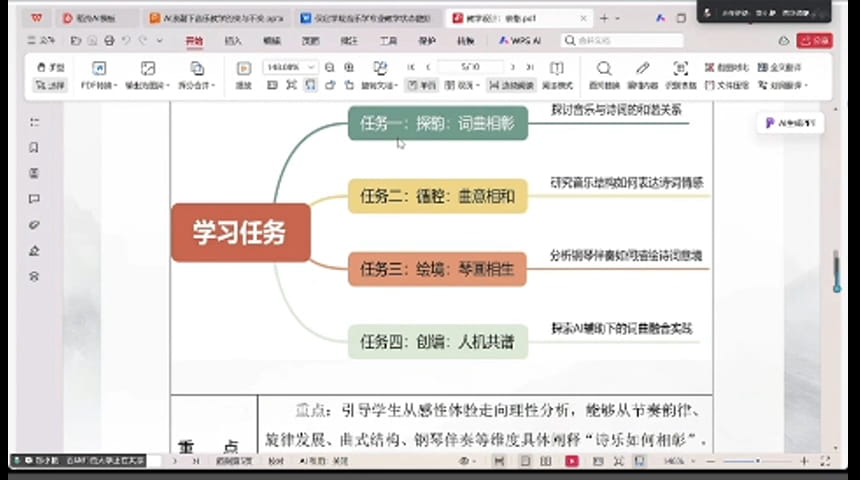
Task: Open the outline panel in left sidebar
Action: (35, 122)
